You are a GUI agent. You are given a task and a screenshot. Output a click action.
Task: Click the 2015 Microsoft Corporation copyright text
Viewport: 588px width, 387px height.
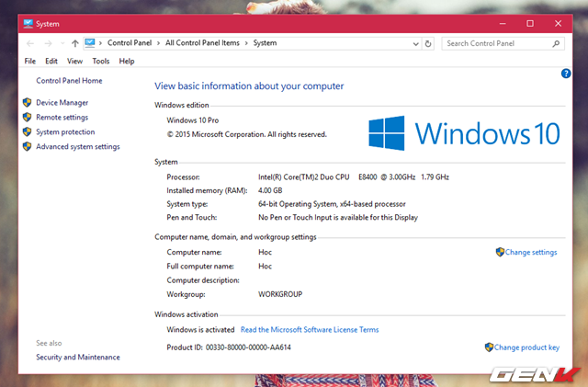coord(247,134)
